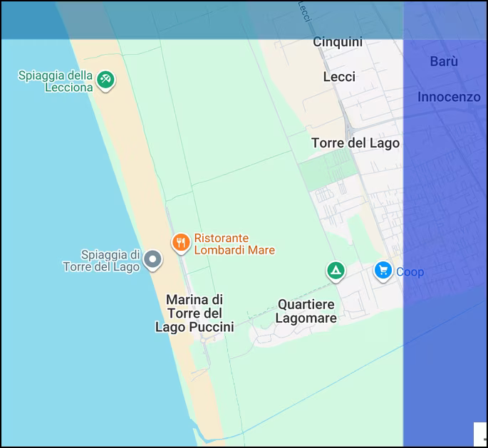Click the Quartiere Lagomare label

tap(306, 311)
